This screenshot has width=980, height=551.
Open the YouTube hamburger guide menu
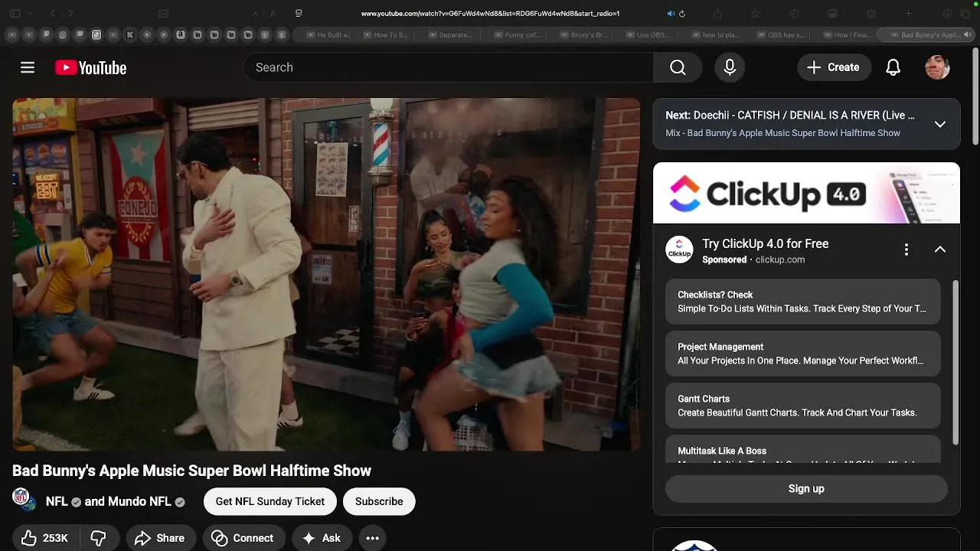28,67
